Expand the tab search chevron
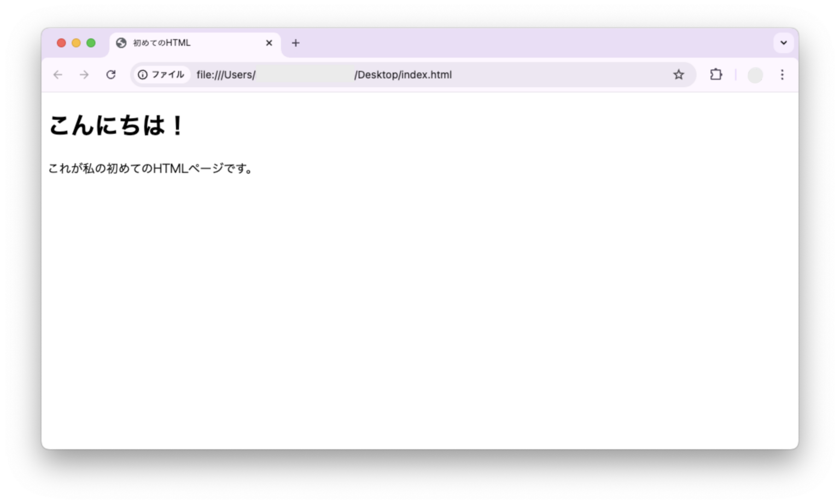 (x=783, y=43)
